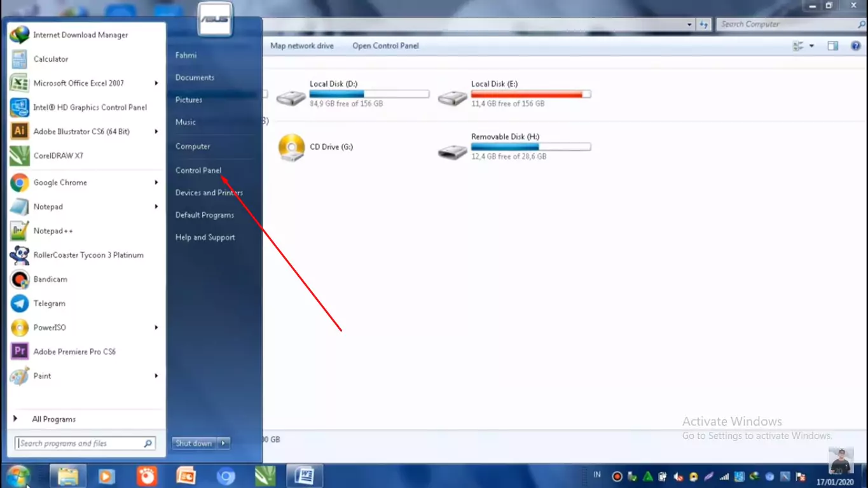Click the 17/01/2020 date in the tray
868x488 pixels.
coord(836,482)
